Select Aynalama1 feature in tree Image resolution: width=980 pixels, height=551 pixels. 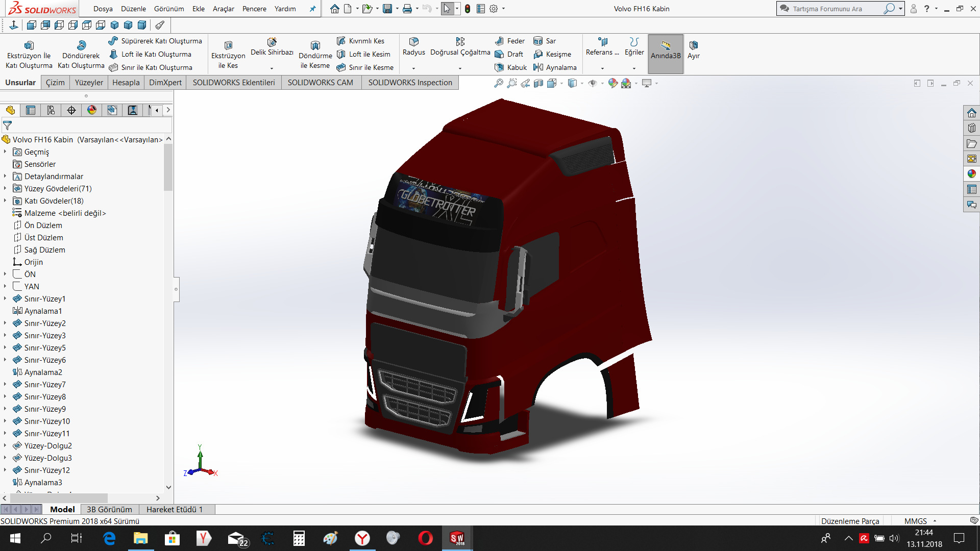click(37, 311)
